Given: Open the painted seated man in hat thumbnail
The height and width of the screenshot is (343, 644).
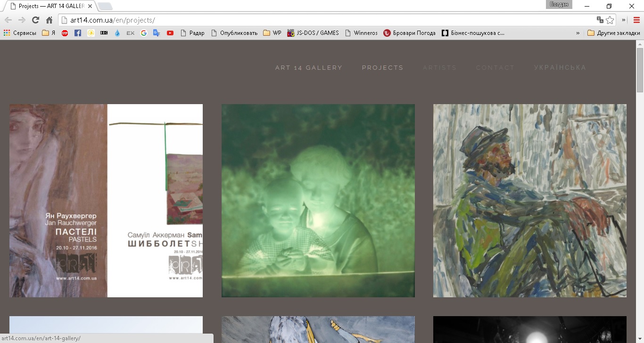Looking at the screenshot, I should tap(530, 201).
